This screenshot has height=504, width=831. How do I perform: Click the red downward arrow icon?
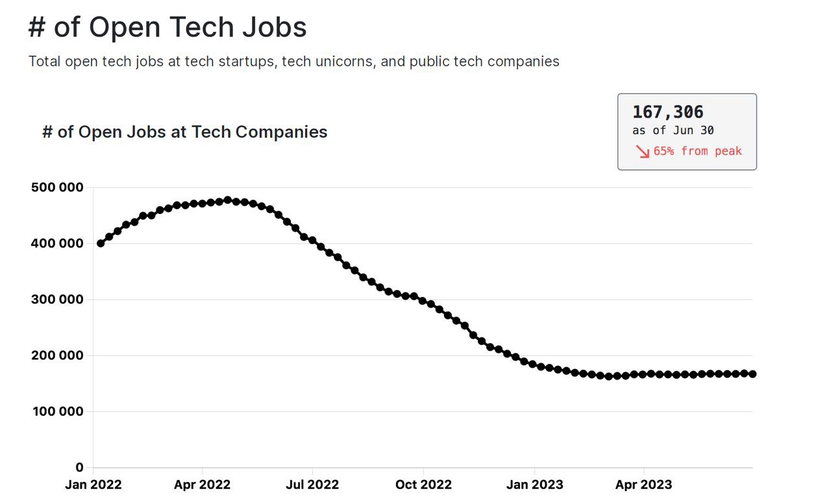[643, 152]
